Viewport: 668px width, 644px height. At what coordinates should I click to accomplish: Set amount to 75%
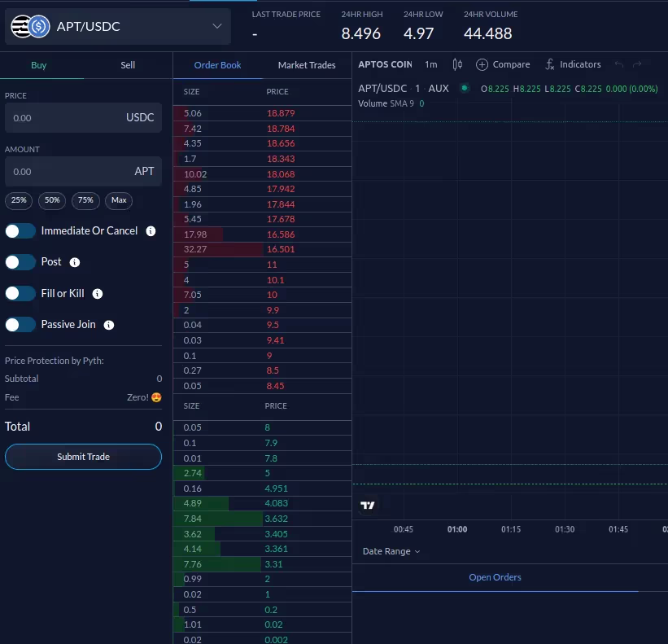(85, 200)
